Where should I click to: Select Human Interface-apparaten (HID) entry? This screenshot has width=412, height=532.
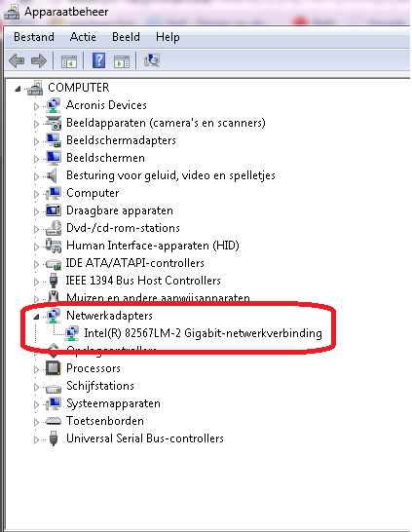tap(153, 246)
